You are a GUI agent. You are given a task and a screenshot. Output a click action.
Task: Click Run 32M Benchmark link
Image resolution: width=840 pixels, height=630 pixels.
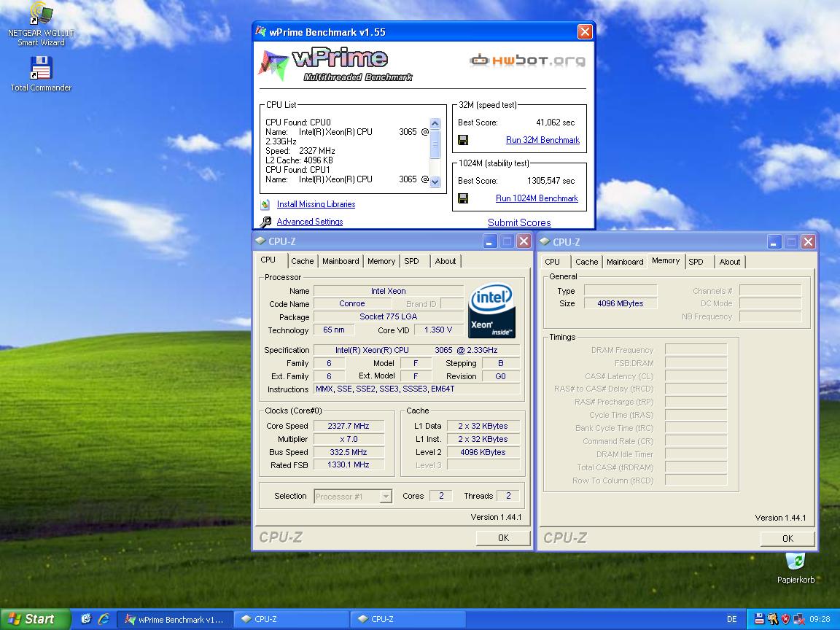click(x=542, y=140)
